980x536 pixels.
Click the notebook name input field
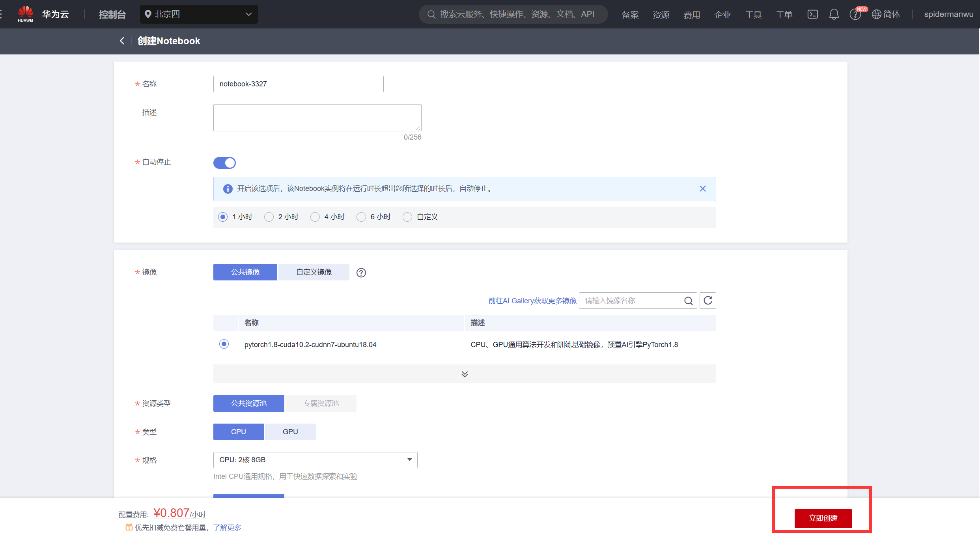[298, 84]
